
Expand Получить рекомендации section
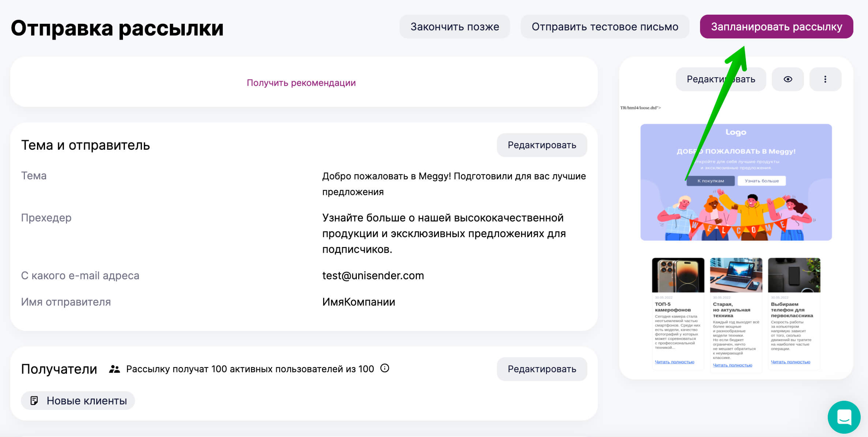[301, 83]
